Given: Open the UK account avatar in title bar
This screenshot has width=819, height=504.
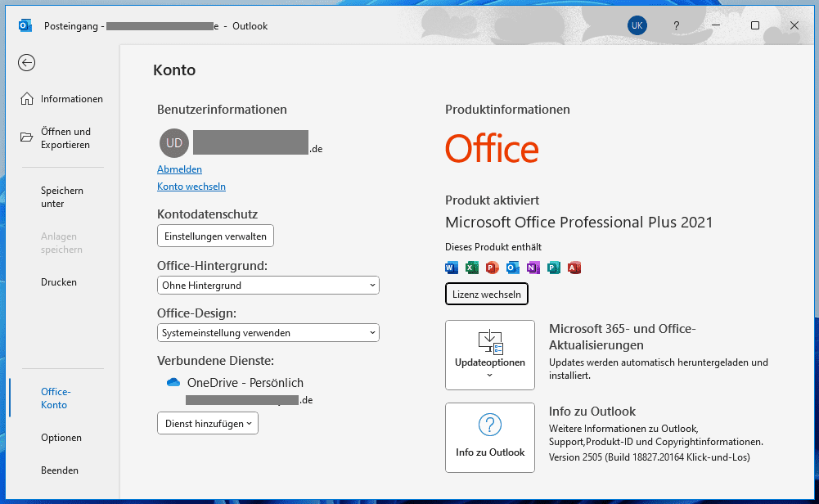Looking at the screenshot, I should coord(637,25).
